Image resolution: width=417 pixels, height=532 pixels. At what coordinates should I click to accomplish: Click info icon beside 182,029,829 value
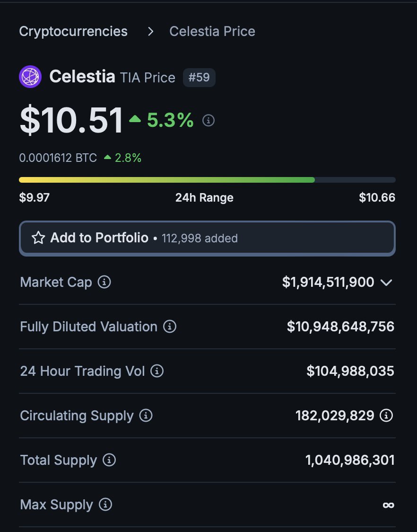387,416
